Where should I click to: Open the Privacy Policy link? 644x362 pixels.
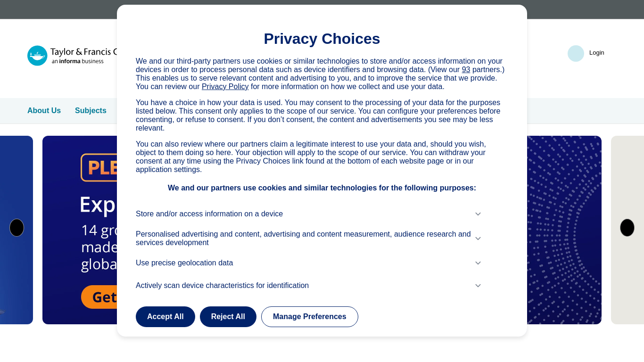click(x=225, y=87)
